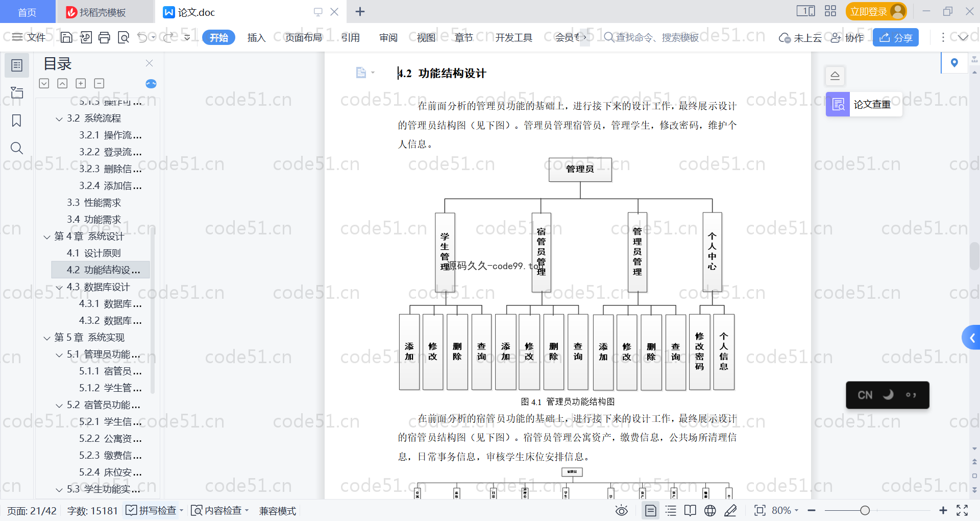Enter full screen via bottom-right icon

point(962,510)
